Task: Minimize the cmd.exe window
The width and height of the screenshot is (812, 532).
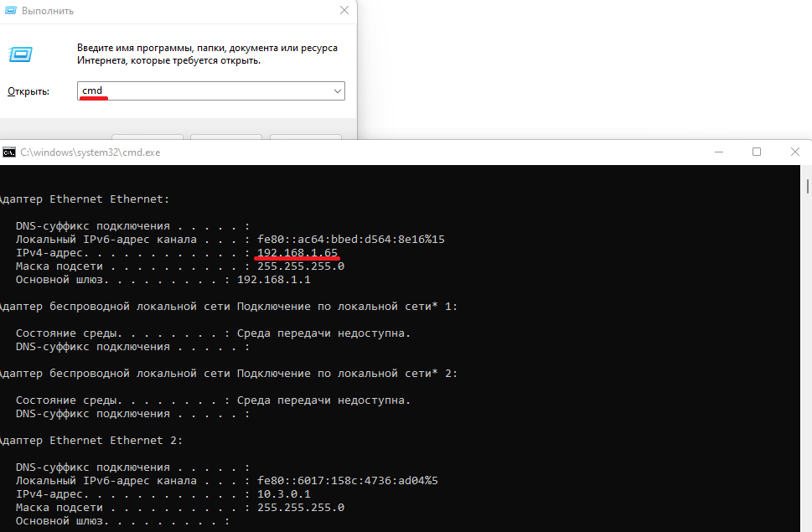Action: [718, 152]
